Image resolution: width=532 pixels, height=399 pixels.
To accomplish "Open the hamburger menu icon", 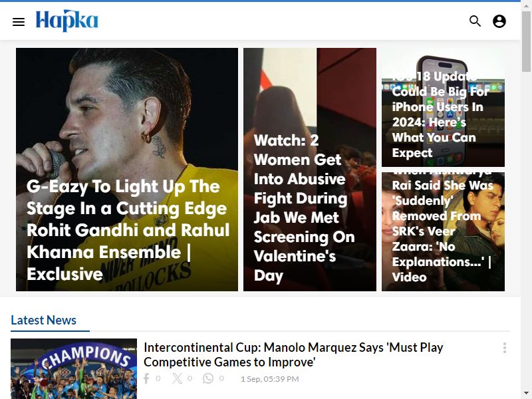I will 19,22.
